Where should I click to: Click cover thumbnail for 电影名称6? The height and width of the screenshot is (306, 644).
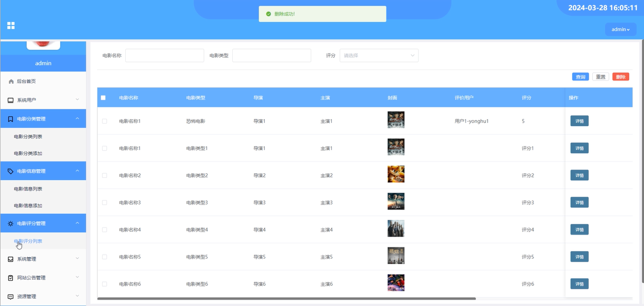(396, 282)
